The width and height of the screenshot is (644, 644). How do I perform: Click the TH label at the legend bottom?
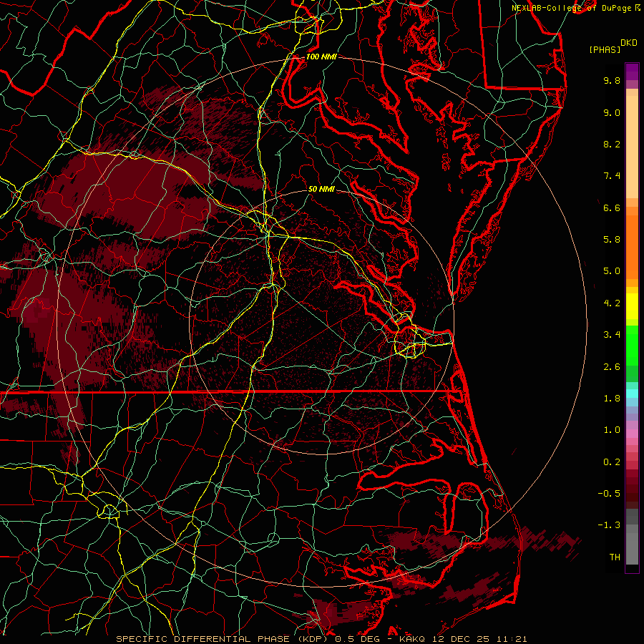615,557
